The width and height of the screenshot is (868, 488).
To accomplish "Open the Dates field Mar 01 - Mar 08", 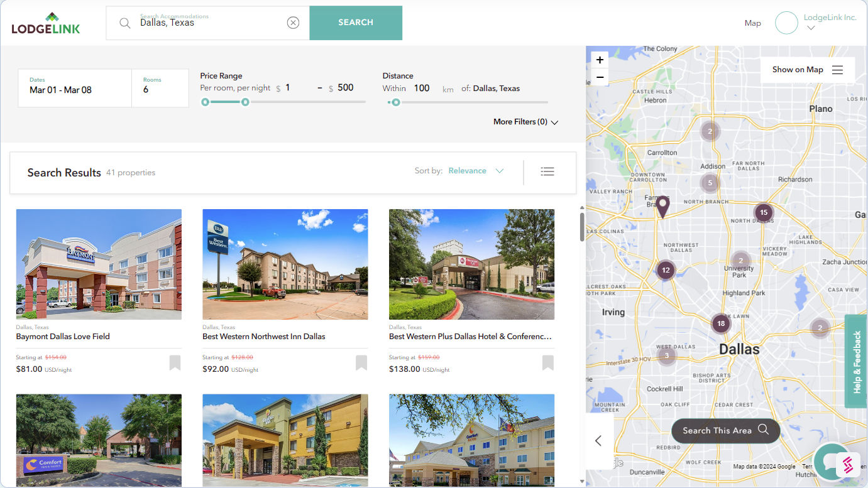I will tap(75, 88).
